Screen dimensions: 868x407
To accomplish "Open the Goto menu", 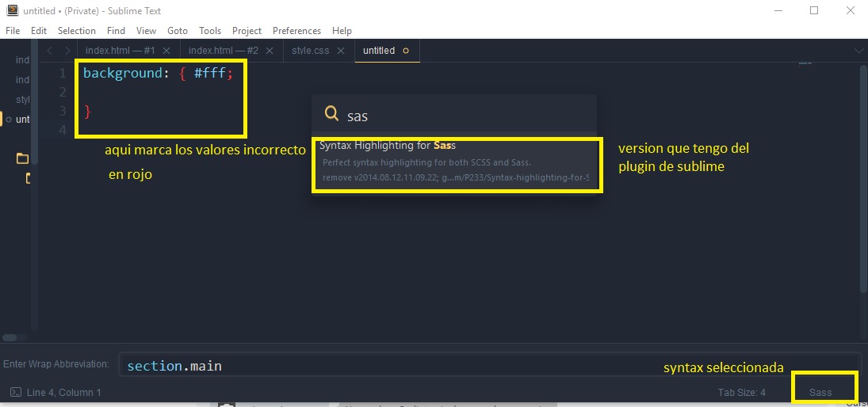I will point(177,30).
